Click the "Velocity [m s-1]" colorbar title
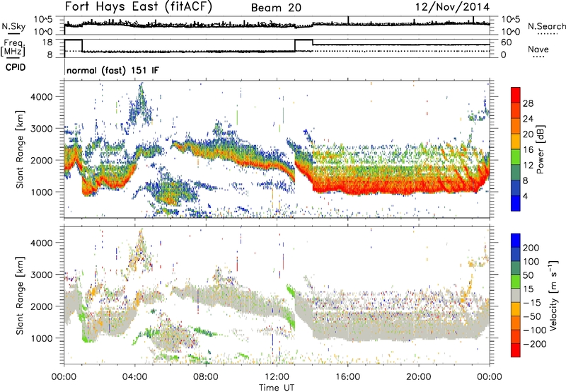Image resolution: width=566 pixels, height=392 pixels. (553, 295)
